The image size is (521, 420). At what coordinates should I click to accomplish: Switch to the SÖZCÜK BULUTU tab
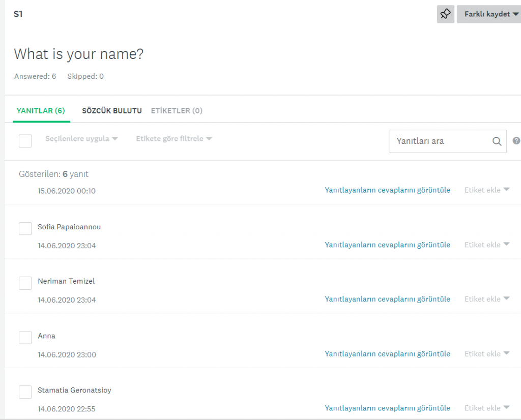(112, 111)
